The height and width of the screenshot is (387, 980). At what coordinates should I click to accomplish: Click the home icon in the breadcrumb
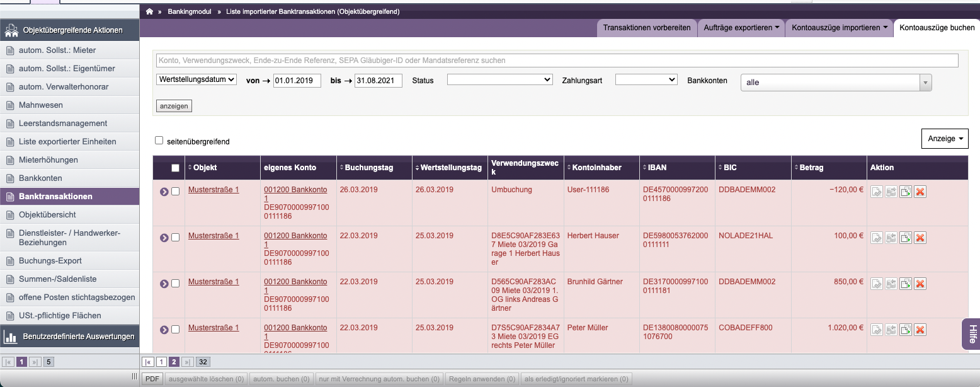coord(149,11)
